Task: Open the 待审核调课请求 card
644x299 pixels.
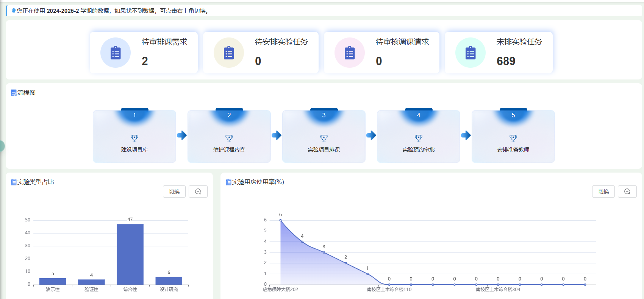Action: (381, 53)
